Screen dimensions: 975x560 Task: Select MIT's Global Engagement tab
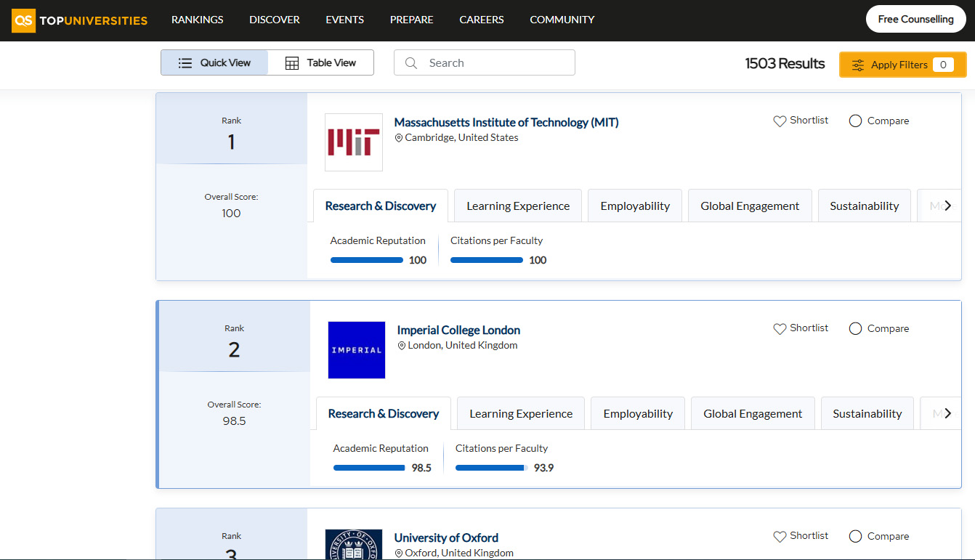[x=750, y=206]
